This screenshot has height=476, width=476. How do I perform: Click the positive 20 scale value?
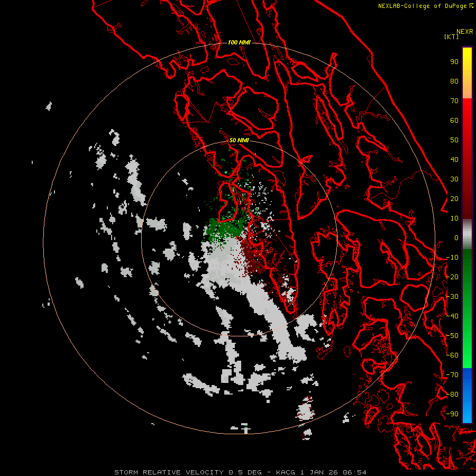[x=454, y=198]
